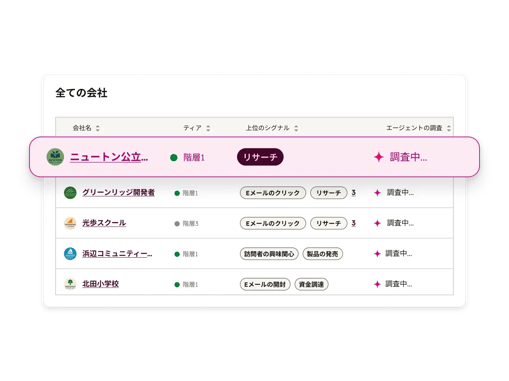Click sparkle icon in highlighted ニュートン row
Screen dimensions: 509x381
(x=379, y=157)
